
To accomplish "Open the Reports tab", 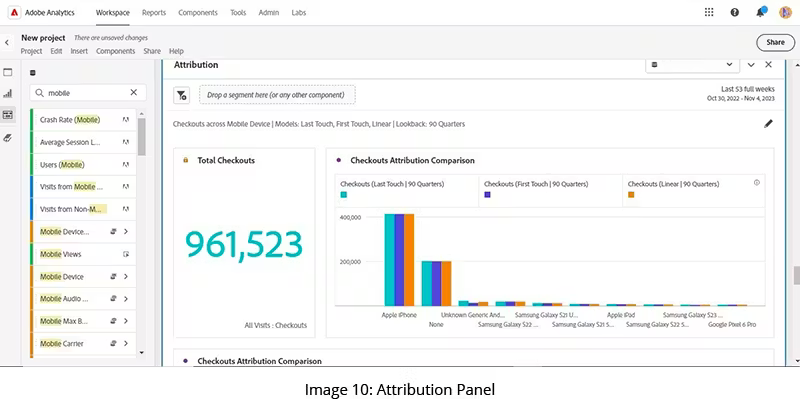I will tap(154, 13).
